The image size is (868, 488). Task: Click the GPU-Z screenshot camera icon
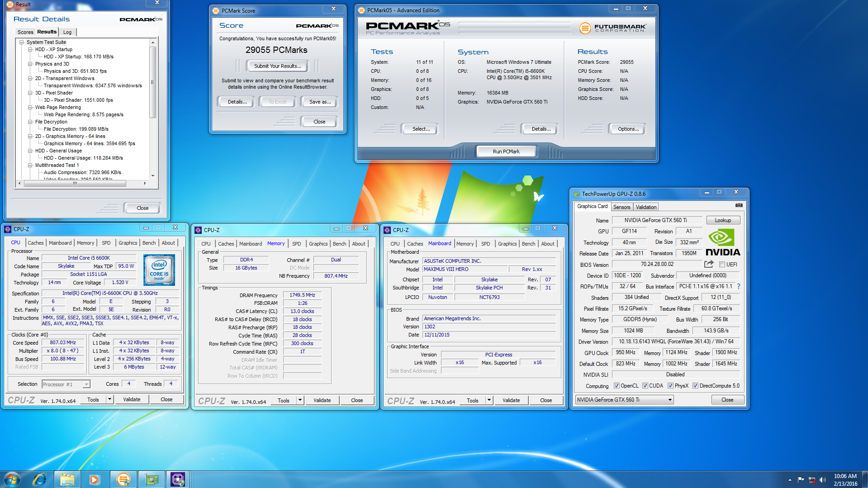coord(739,205)
